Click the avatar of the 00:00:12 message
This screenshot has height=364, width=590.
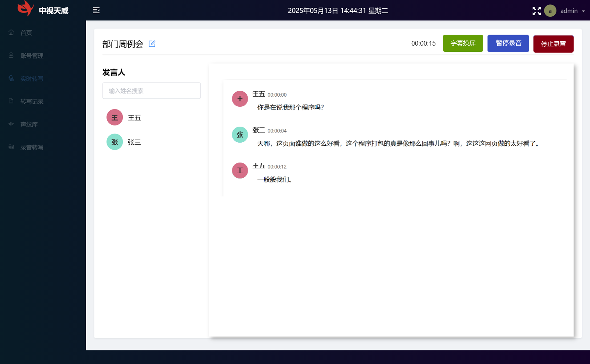[240, 170]
